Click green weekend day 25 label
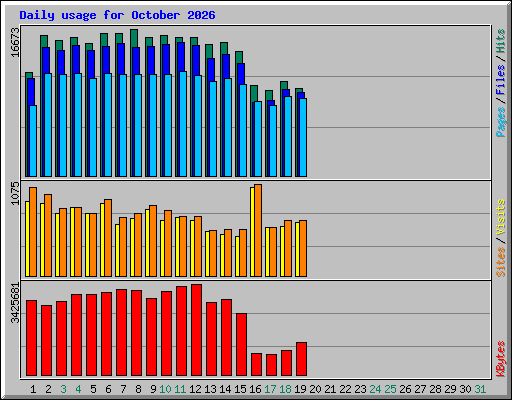 [x=390, y=389]
